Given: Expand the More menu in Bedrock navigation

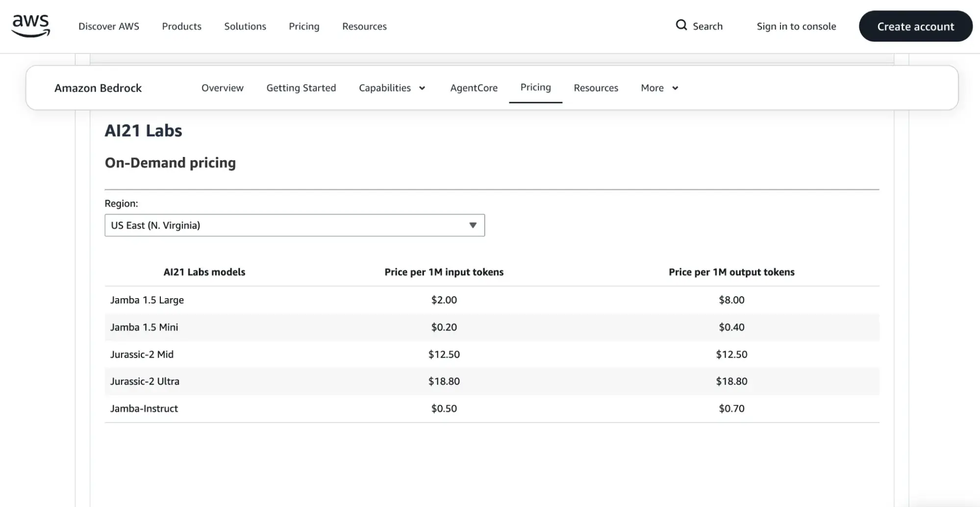Looking at the screenshot, I should (659, 88).
